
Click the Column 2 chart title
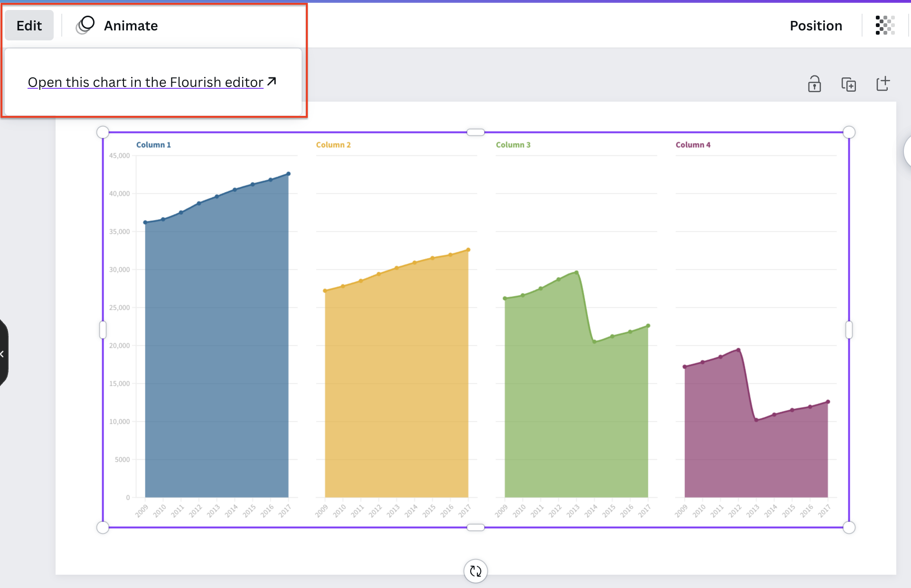[333, 145]
